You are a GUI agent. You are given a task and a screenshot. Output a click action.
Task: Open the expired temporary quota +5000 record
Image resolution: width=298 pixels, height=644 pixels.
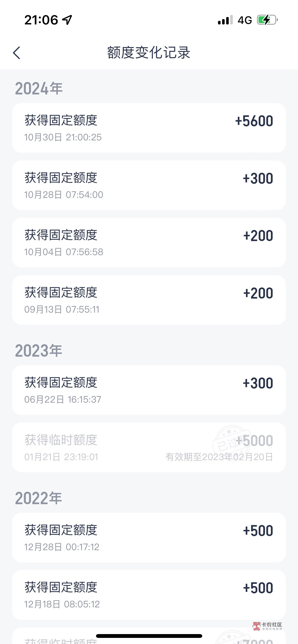point(149,447)
